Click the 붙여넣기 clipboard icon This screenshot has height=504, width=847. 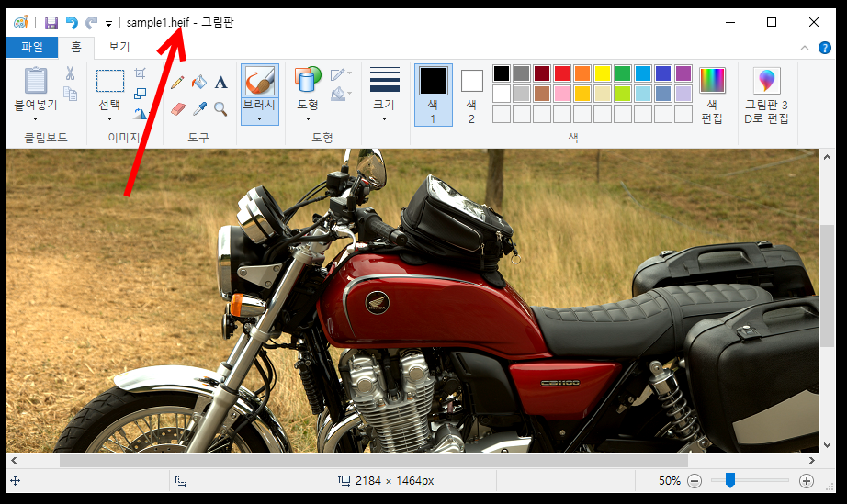point(36,81)
